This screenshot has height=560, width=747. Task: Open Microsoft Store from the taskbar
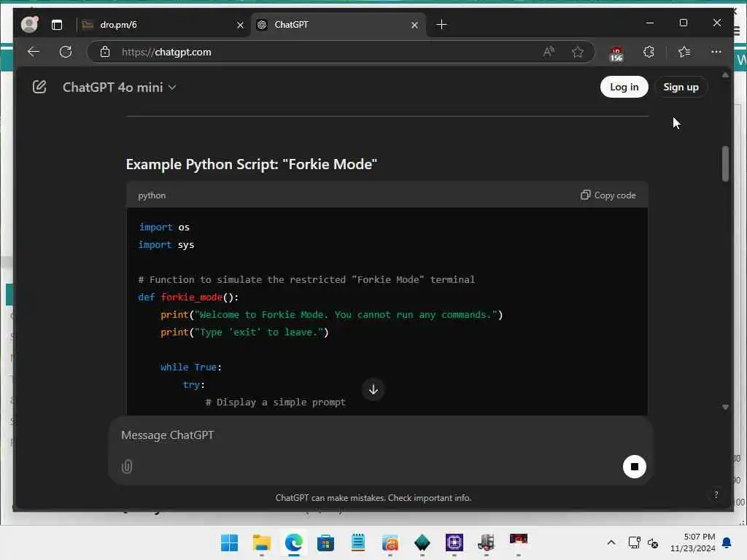click(325, 542)
